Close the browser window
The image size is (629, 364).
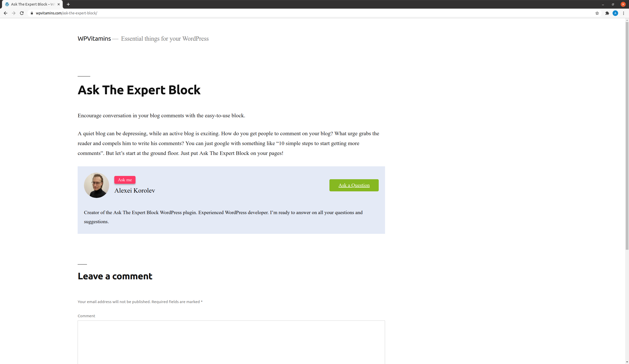pyautogui.click(x=623, y=4)
